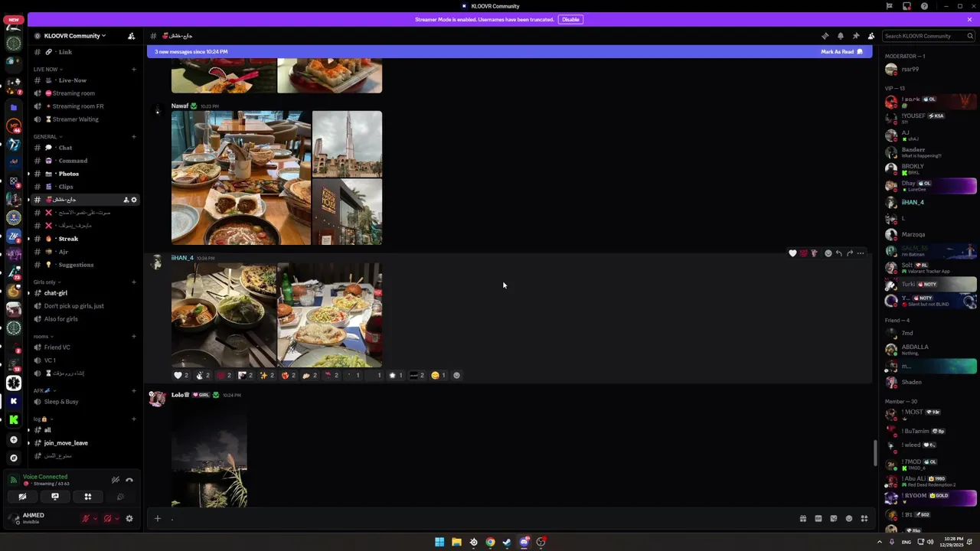
Task: Open the gift icon in message bar
Action: 802,518
